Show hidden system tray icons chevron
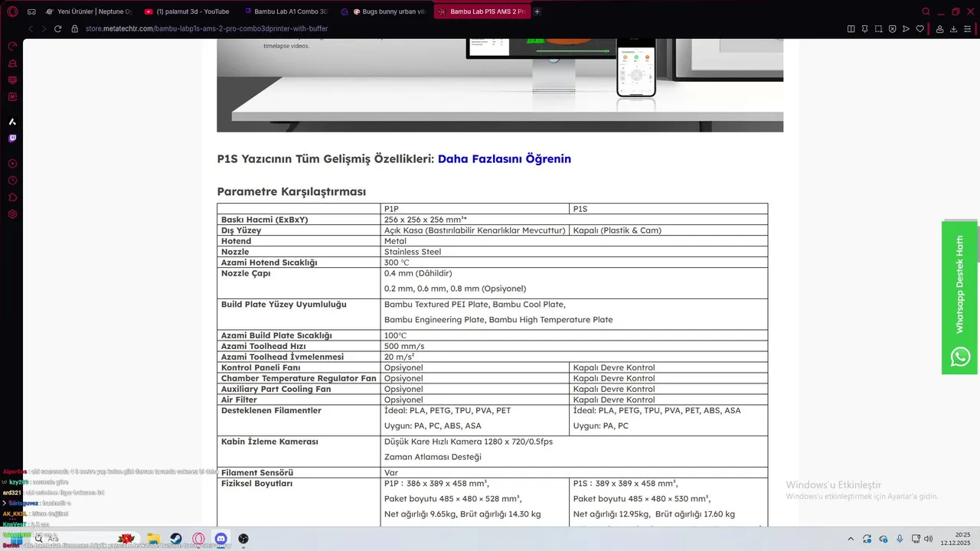 coord(851,539)
